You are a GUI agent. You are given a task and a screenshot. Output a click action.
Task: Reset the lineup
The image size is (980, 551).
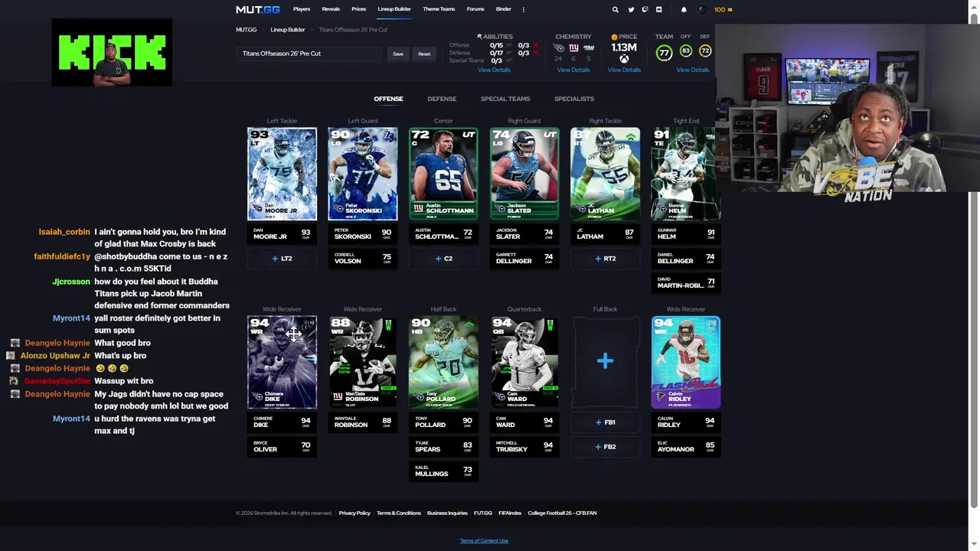424,54
